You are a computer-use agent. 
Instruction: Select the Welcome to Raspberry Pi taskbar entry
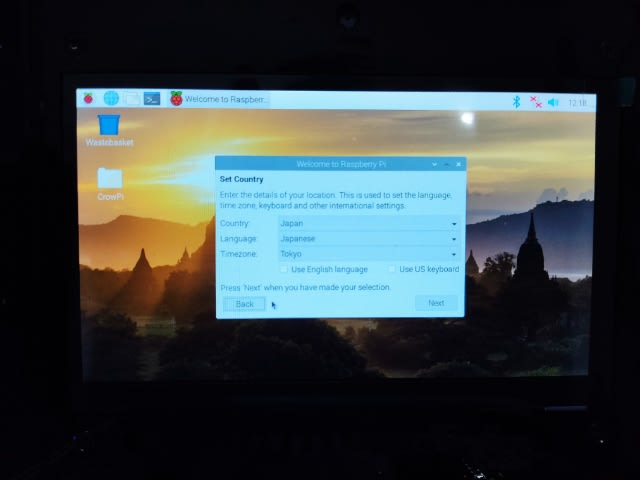(219, 99)
